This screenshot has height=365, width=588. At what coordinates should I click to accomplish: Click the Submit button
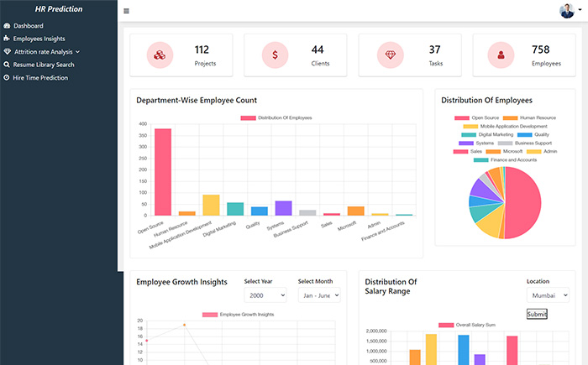click(537, 314)
